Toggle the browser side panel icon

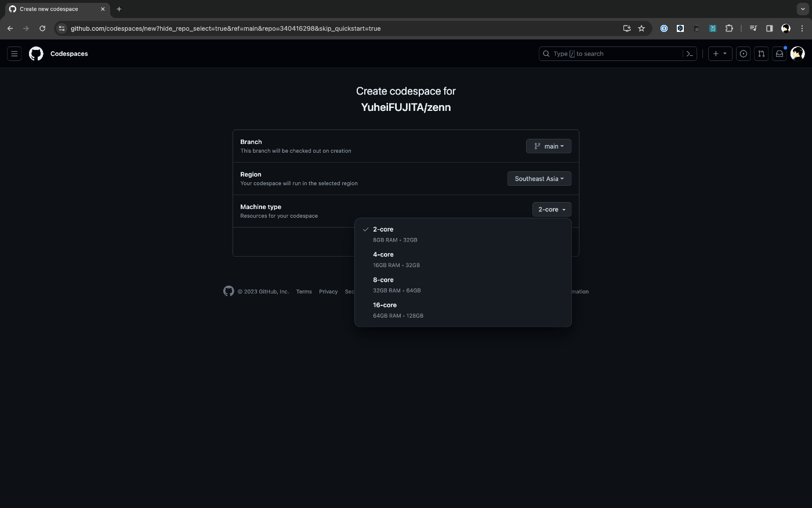(770, 28)
